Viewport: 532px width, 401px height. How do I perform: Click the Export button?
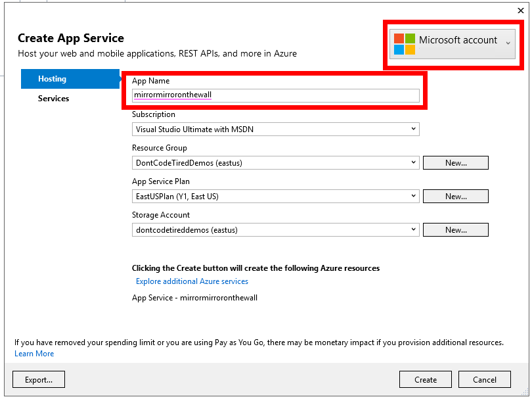coord(38,379)
